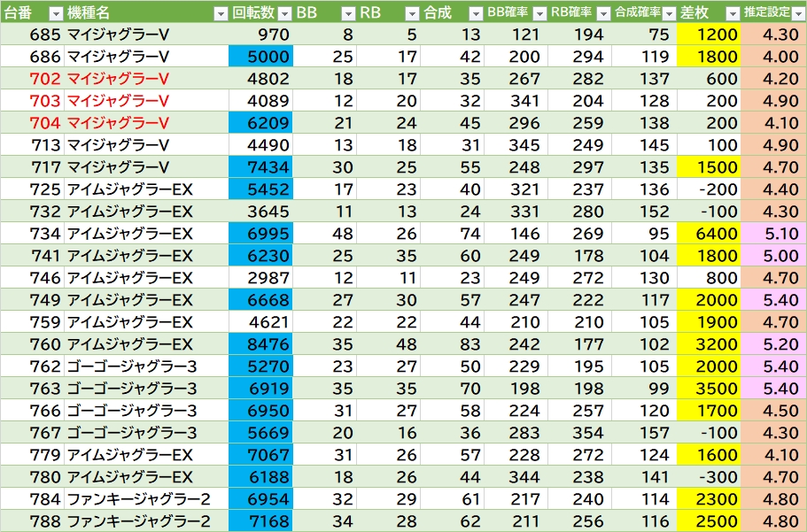The width and height of the screenshot is (807, 532).
Task: Select 回転数 cell 970 in row 685
Action: click(260, 35)
